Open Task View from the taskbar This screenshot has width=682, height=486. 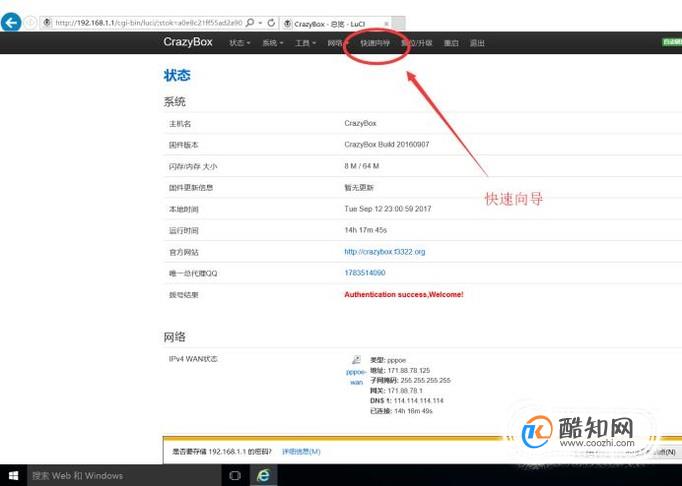[x=235, y=476]
